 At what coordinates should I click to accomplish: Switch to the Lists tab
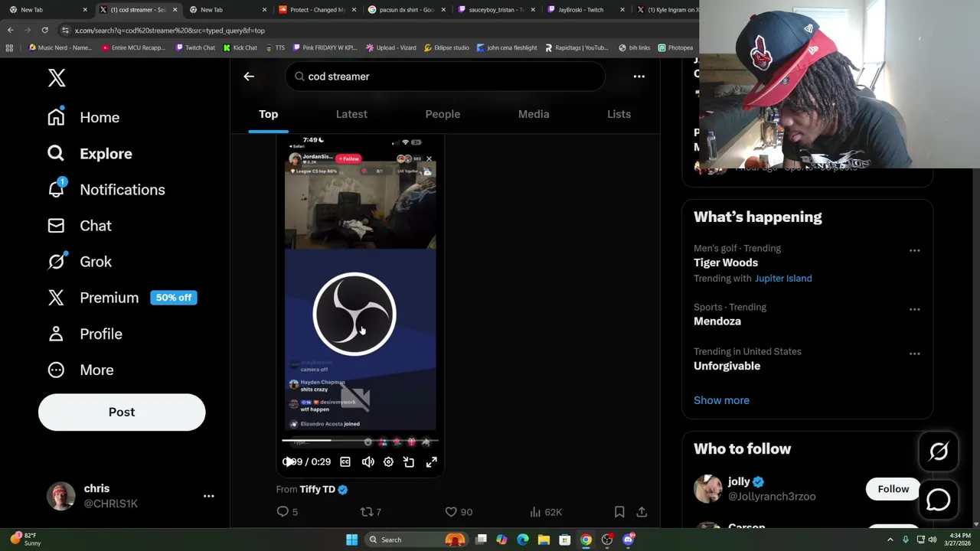click(619, 114)
